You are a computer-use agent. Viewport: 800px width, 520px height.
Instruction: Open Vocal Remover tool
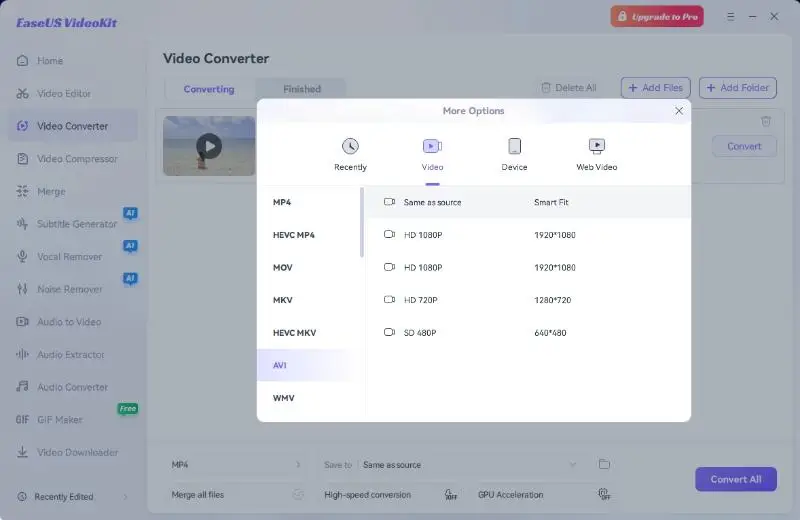pos(59,257)
